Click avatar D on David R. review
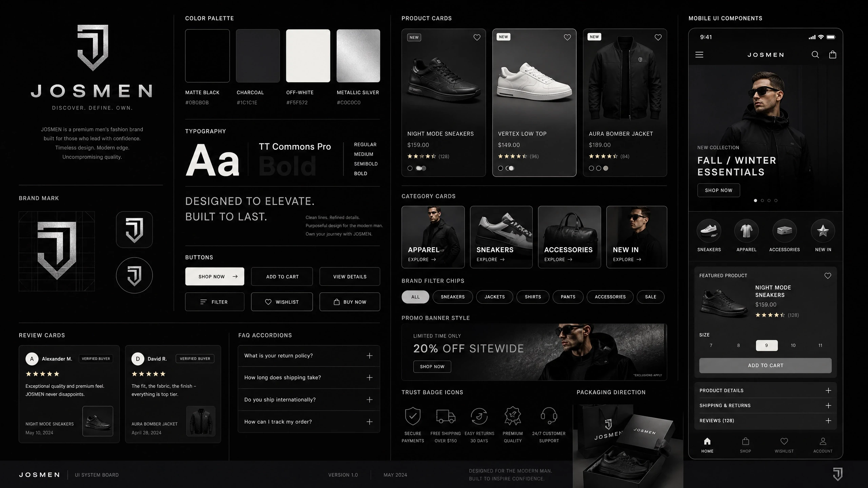 coord(138,359)
